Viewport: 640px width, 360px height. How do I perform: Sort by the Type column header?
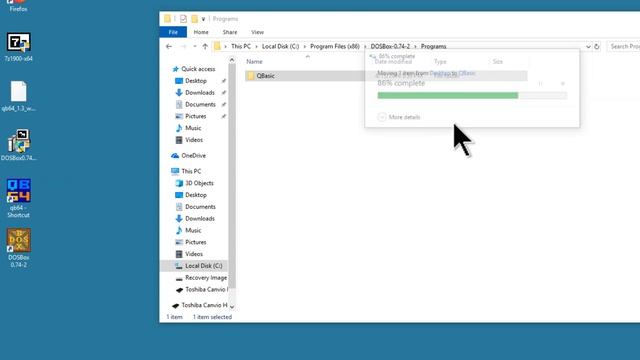click(440, 62)
